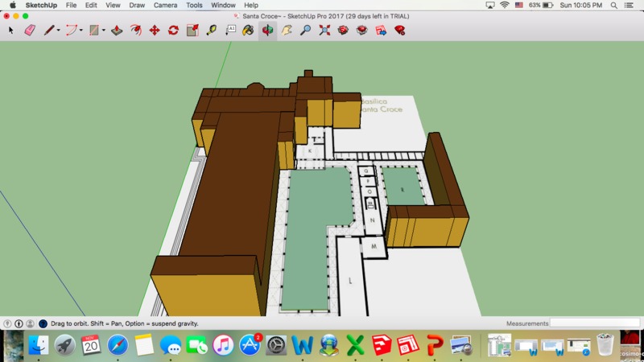Open the red ruby Extension Manager

click(399, 30)
